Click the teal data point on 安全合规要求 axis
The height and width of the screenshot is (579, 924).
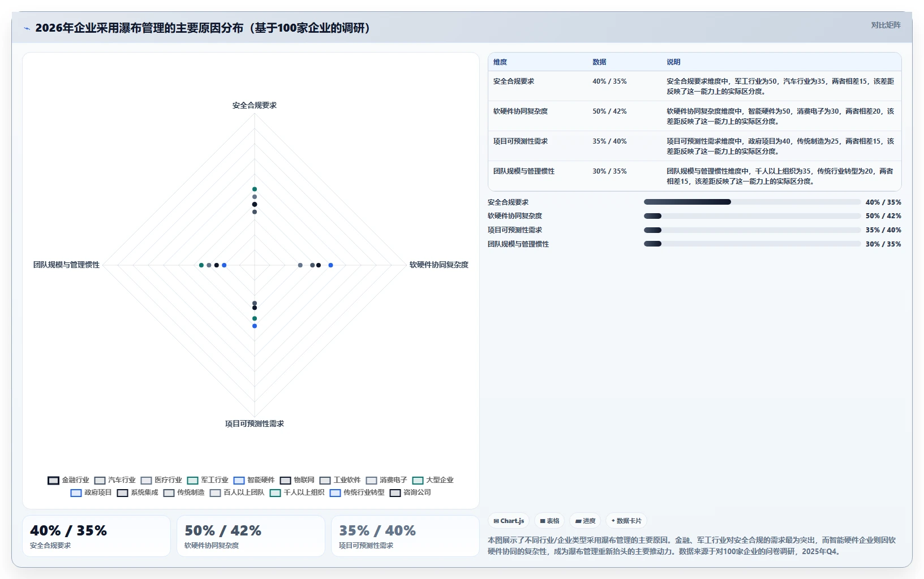(x=255, y=189)
